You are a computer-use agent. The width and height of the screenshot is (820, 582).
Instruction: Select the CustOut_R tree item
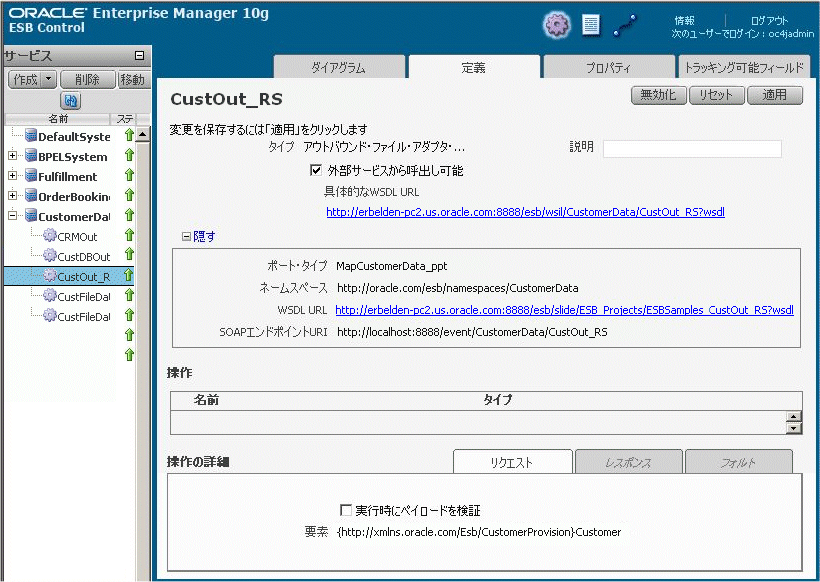(69, 276)
